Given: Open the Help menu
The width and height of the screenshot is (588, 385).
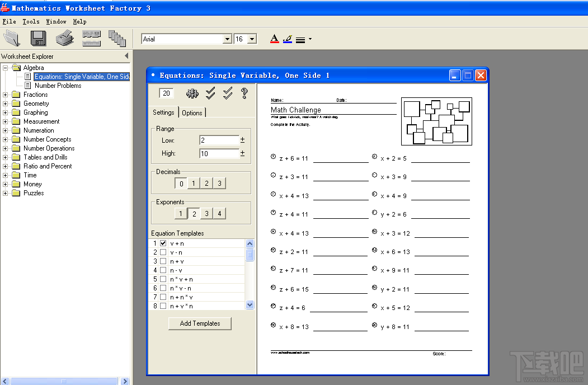Looking at the screenshot, I should tap(79, 21).
